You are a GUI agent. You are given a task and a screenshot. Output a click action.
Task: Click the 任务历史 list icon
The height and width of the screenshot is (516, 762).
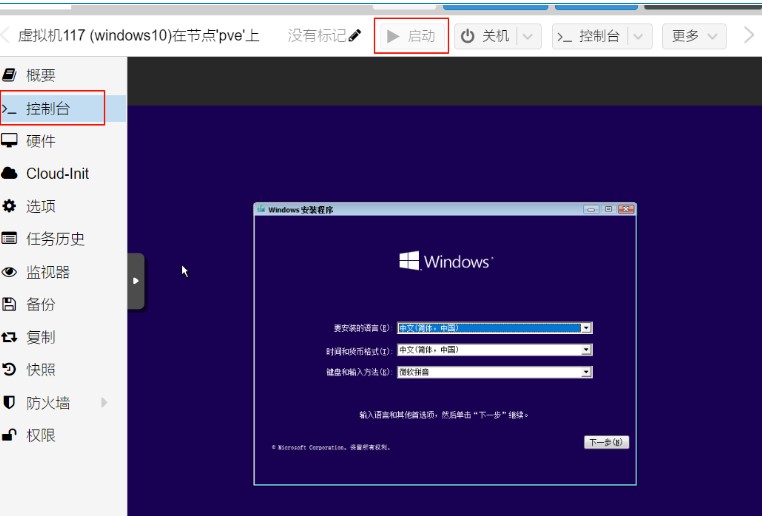10,239
